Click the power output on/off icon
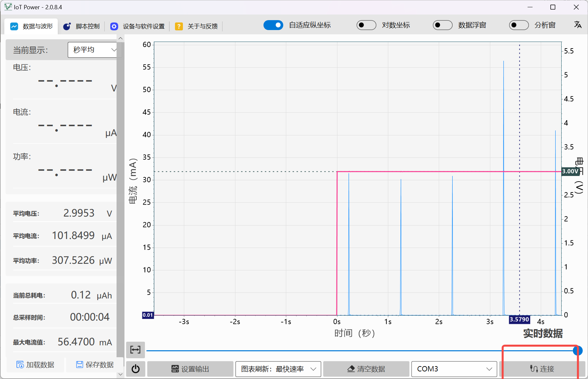588x379 pixels. click(135, 369)
